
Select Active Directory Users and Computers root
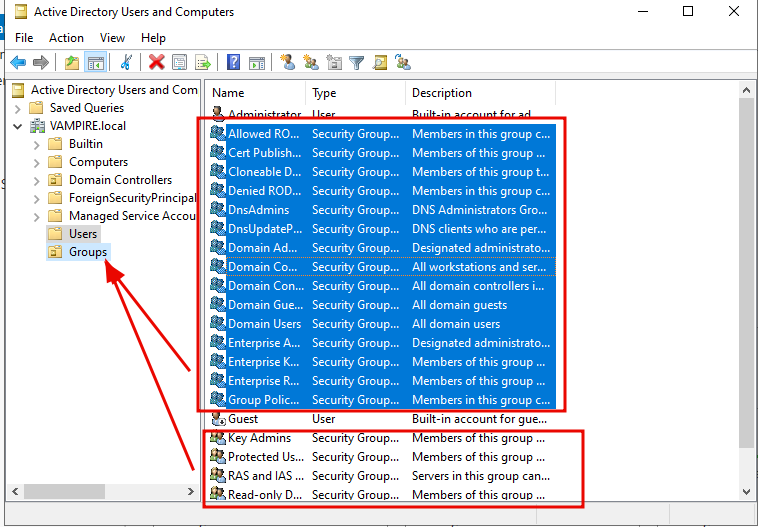click(x=114, y=90)
